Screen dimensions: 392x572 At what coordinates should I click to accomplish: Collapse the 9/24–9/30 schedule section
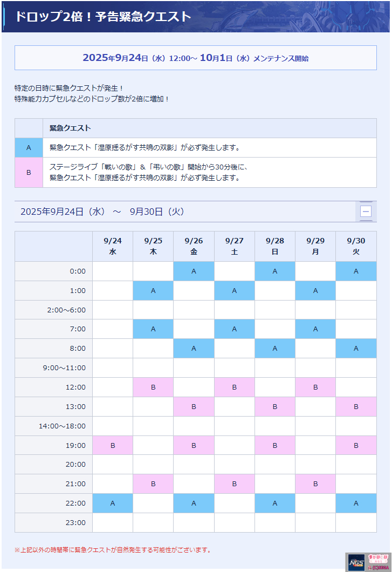pos(366,211)
